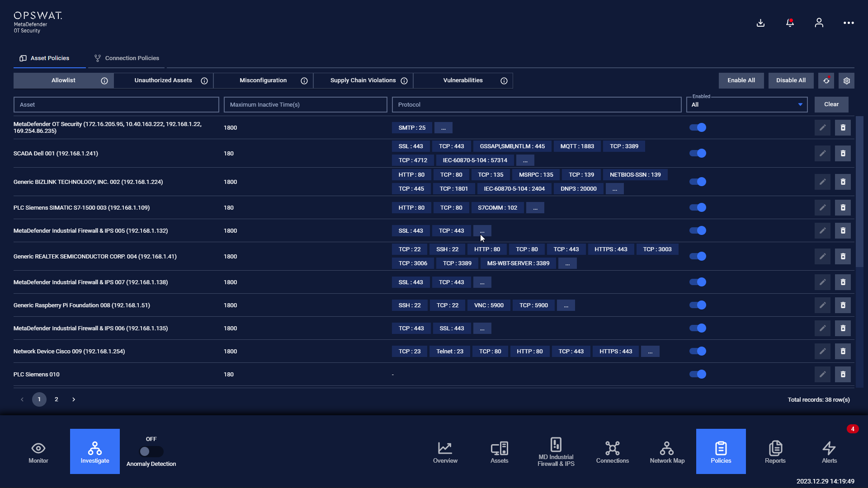Delete MetaDefender OT Security policy row
The image size is (868, 488).
[843, 127]
